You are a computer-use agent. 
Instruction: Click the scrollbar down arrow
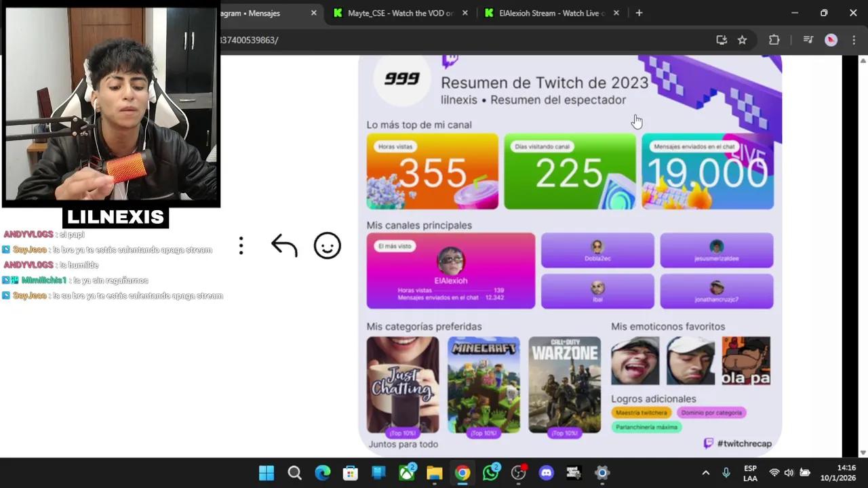(863, 452)
